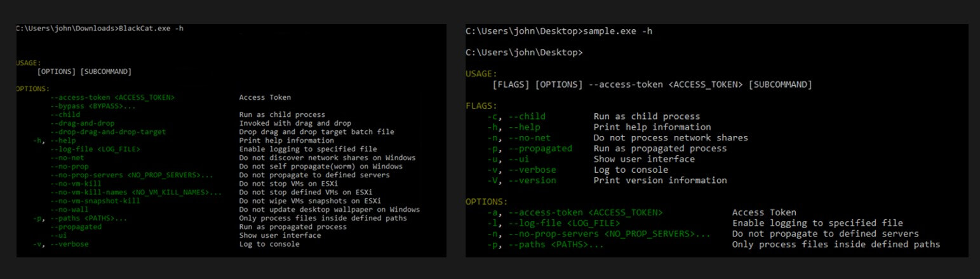Select '--no-prop-servers <NO_PROP_SERVERS>...' in BlackCat window
Screen dimensions: 980x279
pyautogui.click(x=131, y=175)
